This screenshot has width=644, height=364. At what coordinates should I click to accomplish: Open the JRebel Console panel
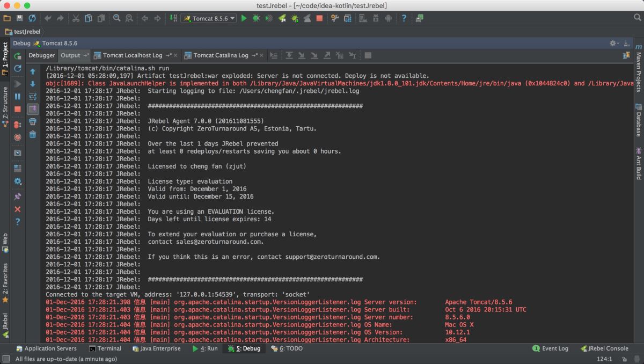coord(604,348)
